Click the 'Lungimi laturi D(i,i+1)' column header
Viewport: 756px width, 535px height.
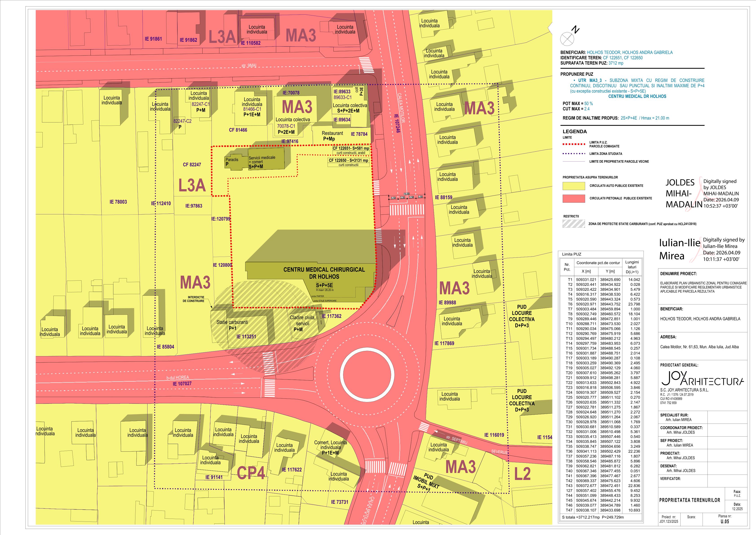pyautogui.click(x=632, y=267)
